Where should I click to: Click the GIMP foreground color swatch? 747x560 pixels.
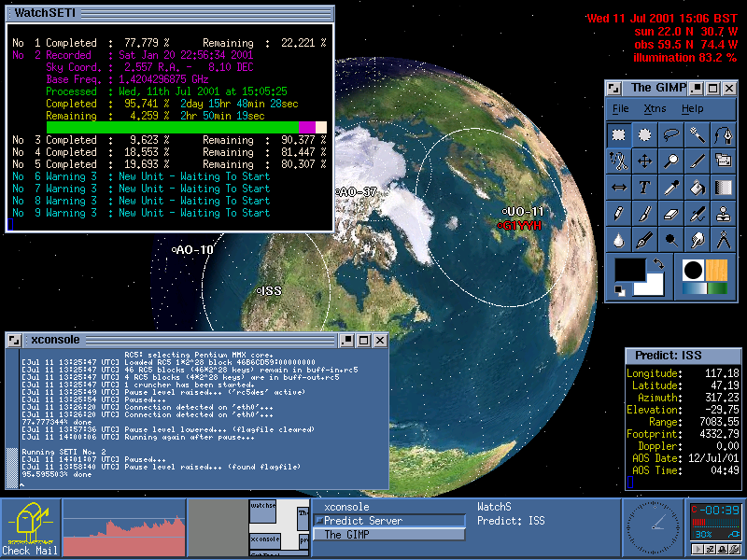pos(629,270)
